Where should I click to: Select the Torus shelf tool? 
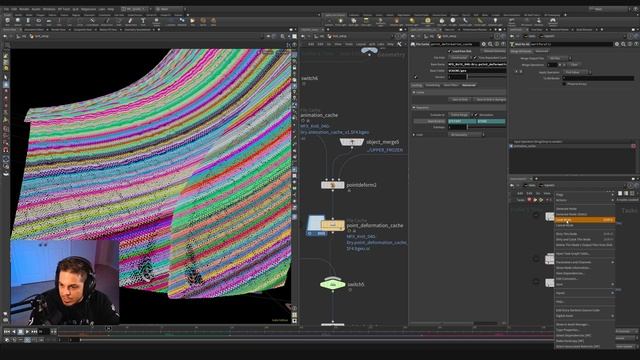point(39,20)
